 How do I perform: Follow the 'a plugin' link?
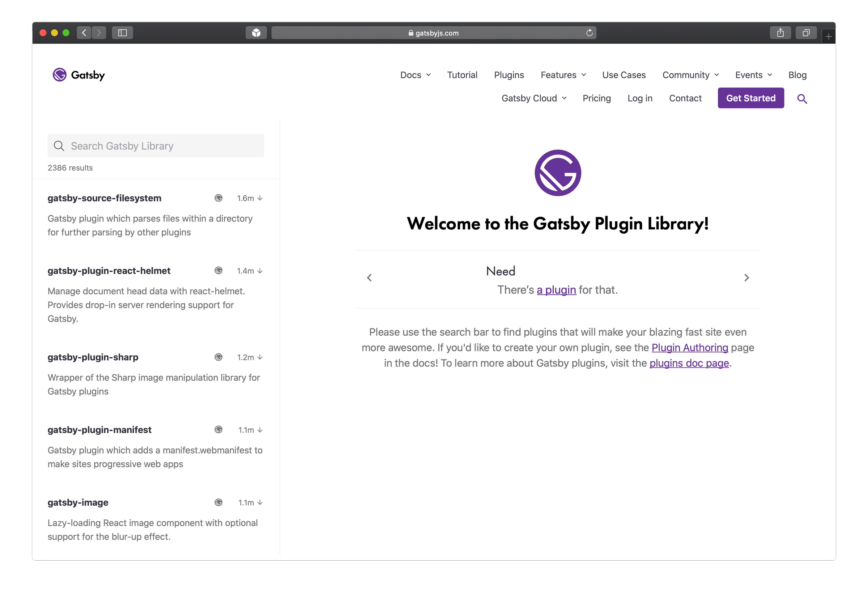(556, 290)
